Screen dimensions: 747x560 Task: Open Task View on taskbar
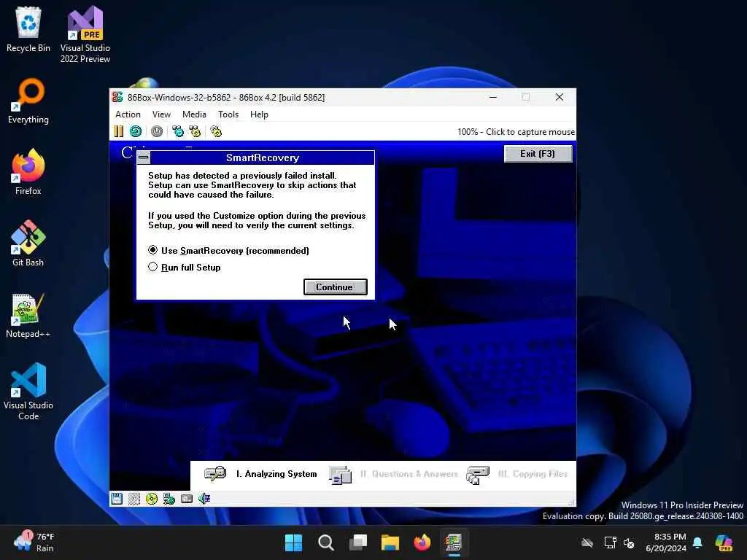357,542
